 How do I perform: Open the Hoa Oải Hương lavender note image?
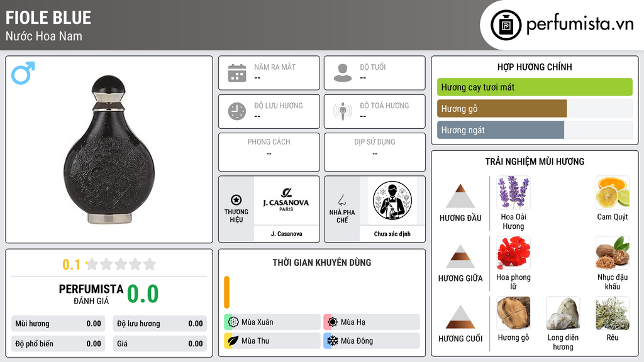(x=513, y=192)
